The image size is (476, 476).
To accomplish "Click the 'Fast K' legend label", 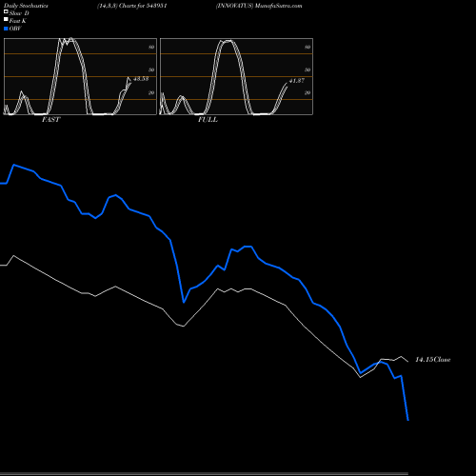I will (x=18, y=21).
